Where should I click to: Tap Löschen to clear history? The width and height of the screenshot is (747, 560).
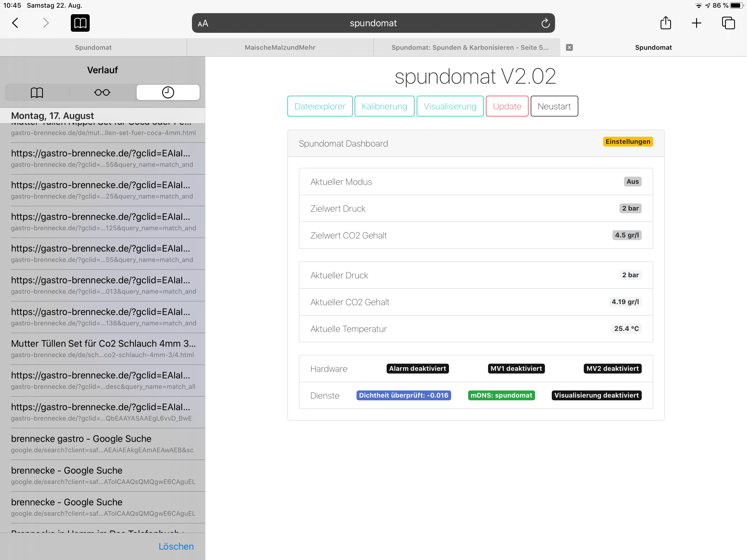coord(176,546)
